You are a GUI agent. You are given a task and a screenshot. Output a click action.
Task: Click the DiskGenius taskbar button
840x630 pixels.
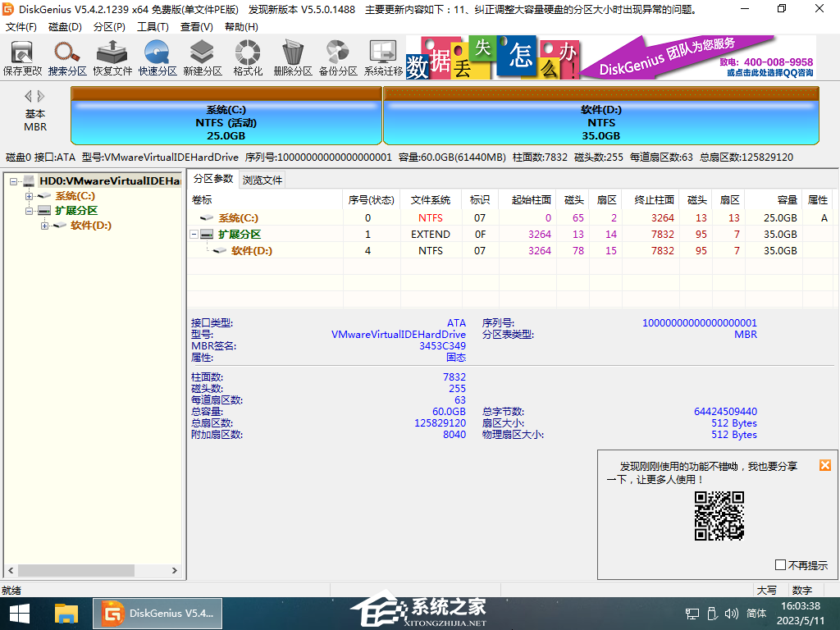click(157, 614)
